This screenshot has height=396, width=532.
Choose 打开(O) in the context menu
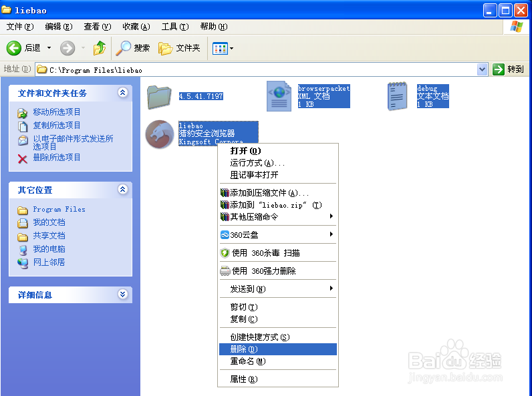pos(278,151)
